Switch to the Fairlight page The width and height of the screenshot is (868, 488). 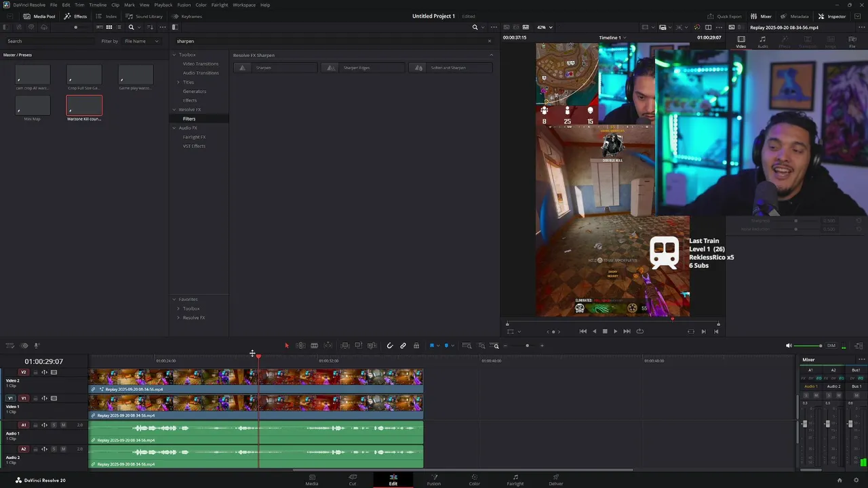tap(515, 479)
